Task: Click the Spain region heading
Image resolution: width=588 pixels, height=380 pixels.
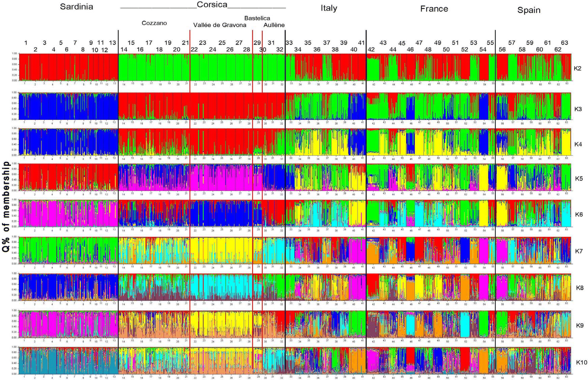Action: (529, 10)
